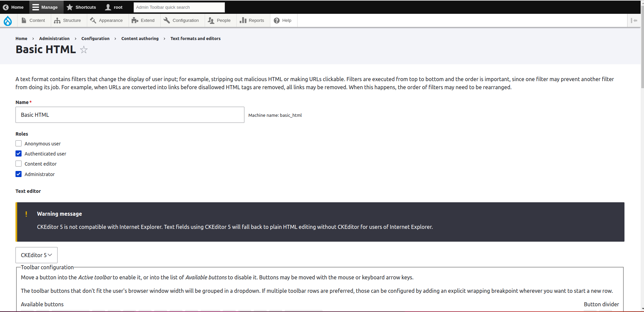Viewport: 644px width, 312px height.
Task: Click the Configuration wrench icon
Action: pyautogui.click(x=166, y=20)
